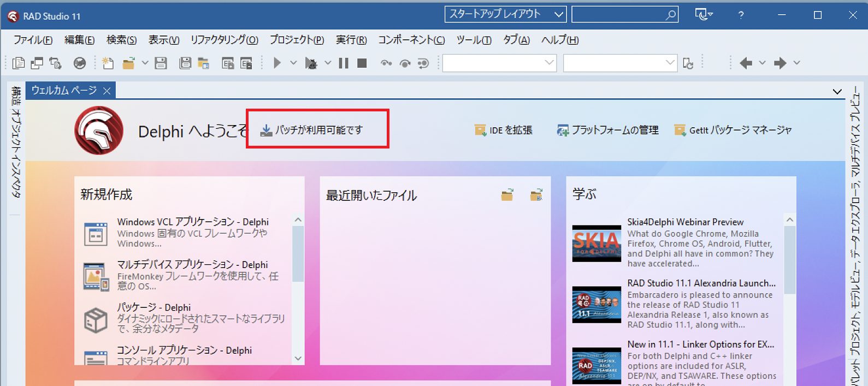Click open-project icon in 最近開いたファイル panel
This screenshot has height=386, width=868.
pyautogui.click(x=536, y=195)
